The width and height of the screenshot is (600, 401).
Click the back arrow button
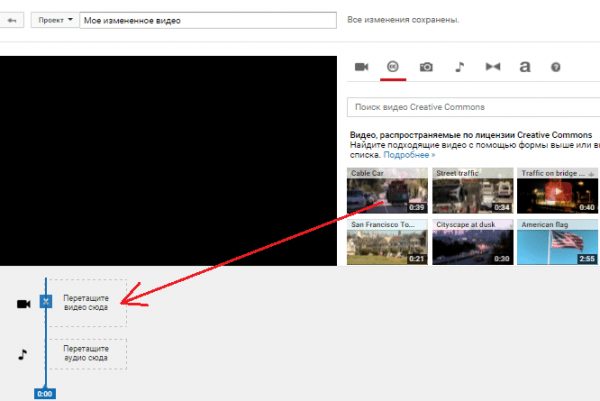pyautogui.click(x=12, y=20)
